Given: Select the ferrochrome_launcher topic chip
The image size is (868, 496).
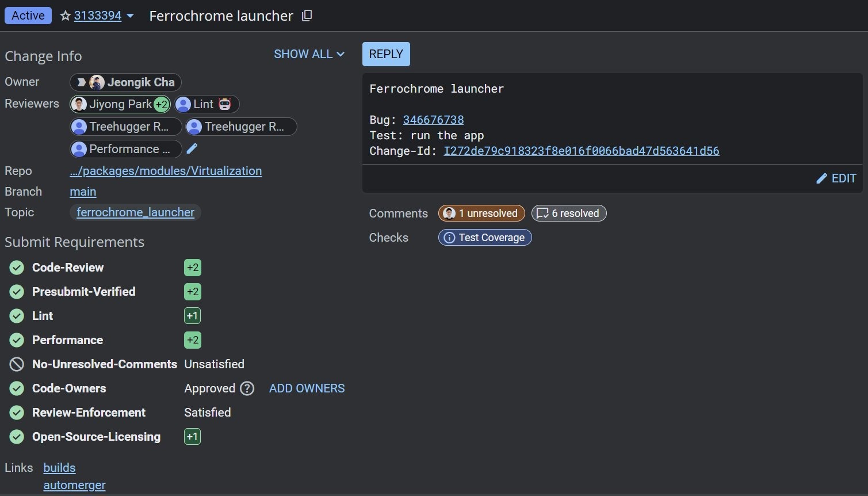Looking at the screenshot, I should [135, 212].
